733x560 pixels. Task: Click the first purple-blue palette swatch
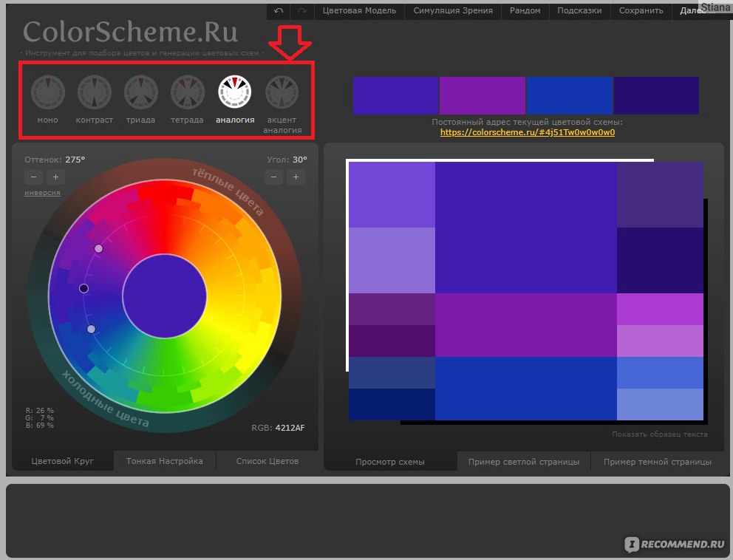tap(395, 95)
